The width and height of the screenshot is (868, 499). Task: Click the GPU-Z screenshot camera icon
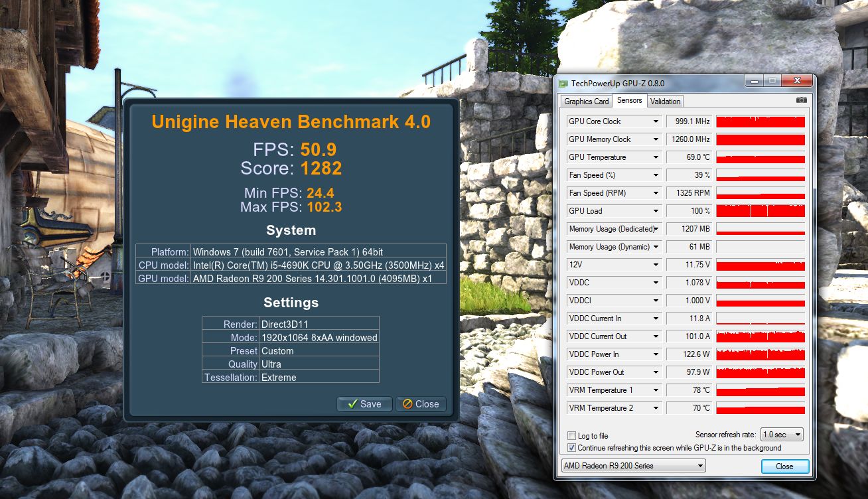point(802,100)
